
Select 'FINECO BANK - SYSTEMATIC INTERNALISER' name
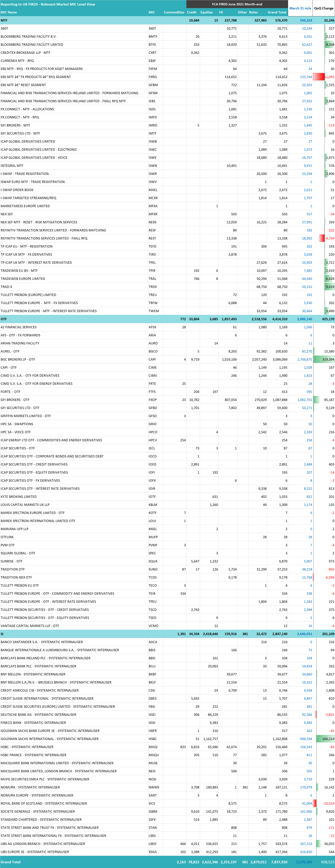click(33, 723)
